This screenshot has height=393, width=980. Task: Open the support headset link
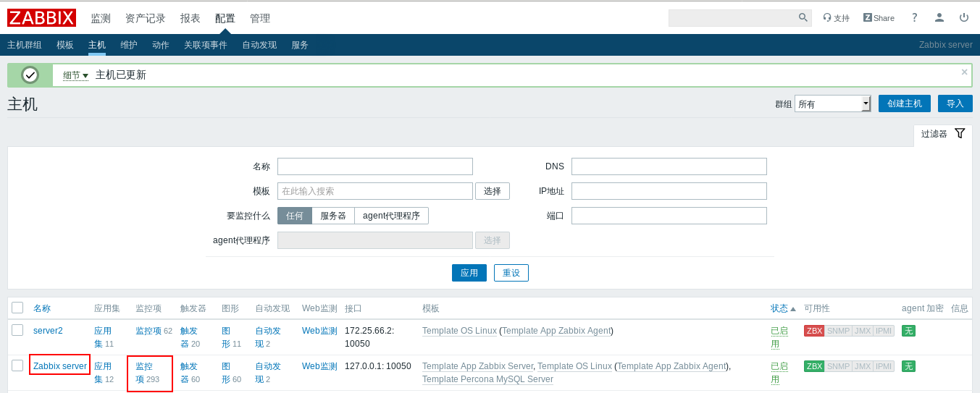coord(836,18)
